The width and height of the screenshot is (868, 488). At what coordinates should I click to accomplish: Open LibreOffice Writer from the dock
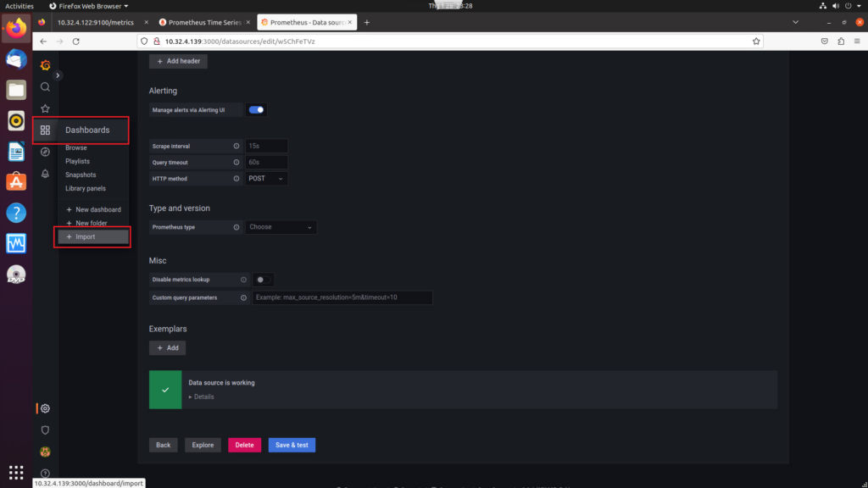pos(16,151)
